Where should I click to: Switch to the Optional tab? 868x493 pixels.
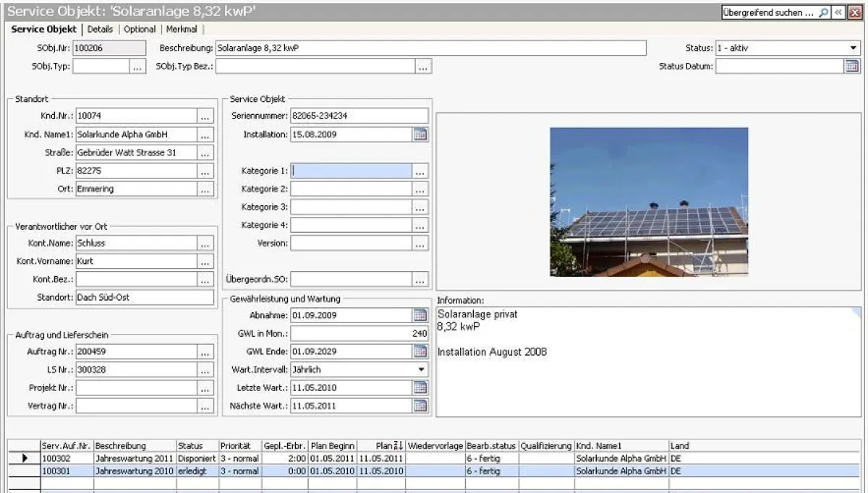(139, 29)
